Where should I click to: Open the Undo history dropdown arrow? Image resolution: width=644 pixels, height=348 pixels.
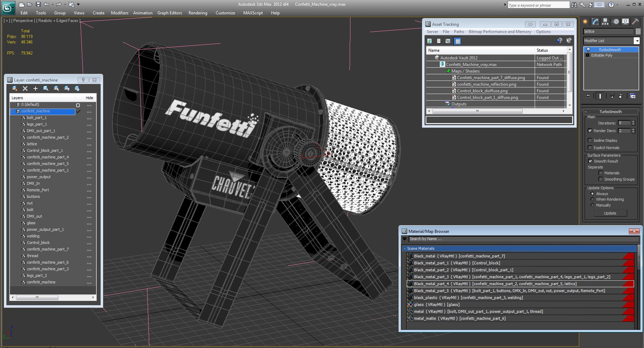click(52, 4)
